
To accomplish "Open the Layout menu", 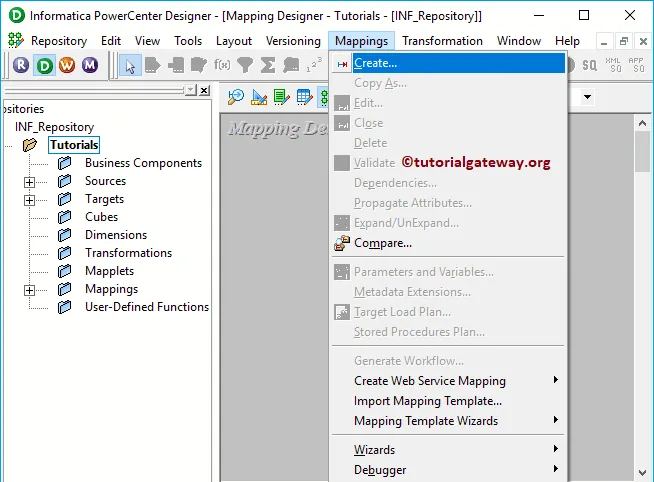I will pos(234,41).
